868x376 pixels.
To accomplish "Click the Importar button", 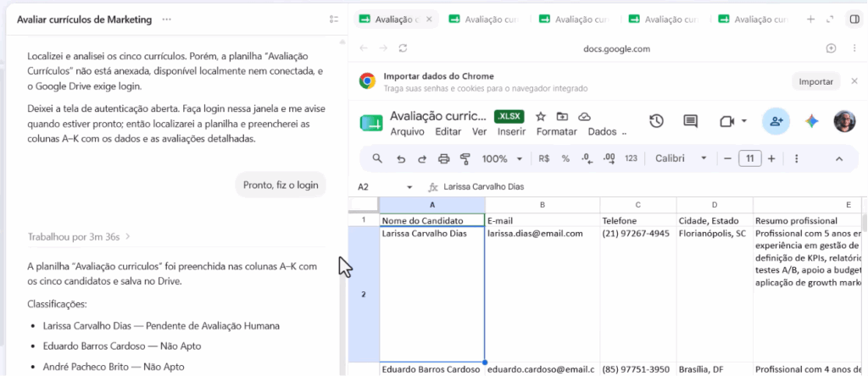I will [x=816, y=81].
